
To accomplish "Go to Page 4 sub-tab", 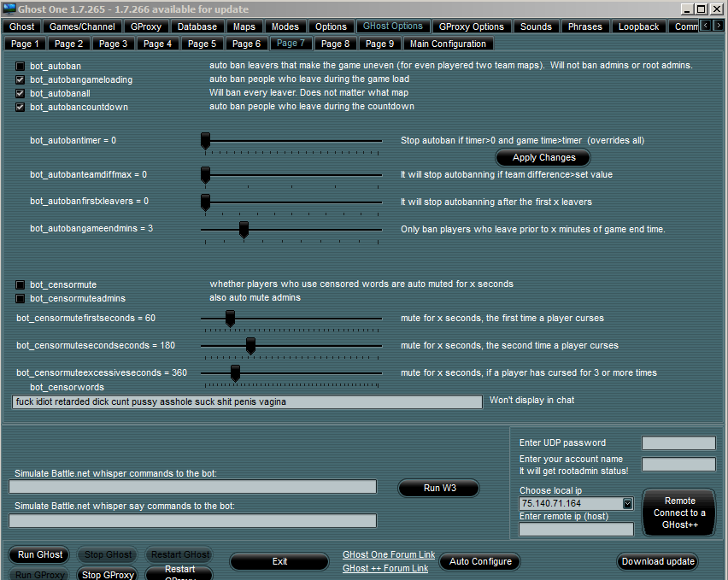I will point(157,44).
